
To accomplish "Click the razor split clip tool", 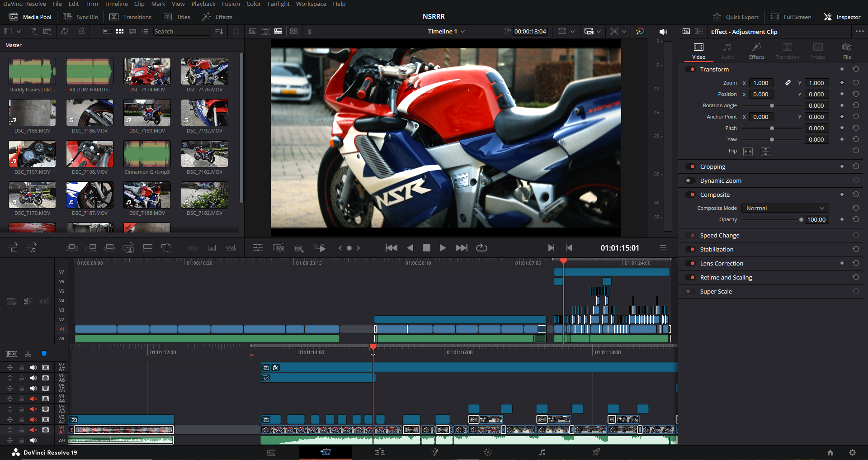I will pyautogui.click(x=28, y=354).
